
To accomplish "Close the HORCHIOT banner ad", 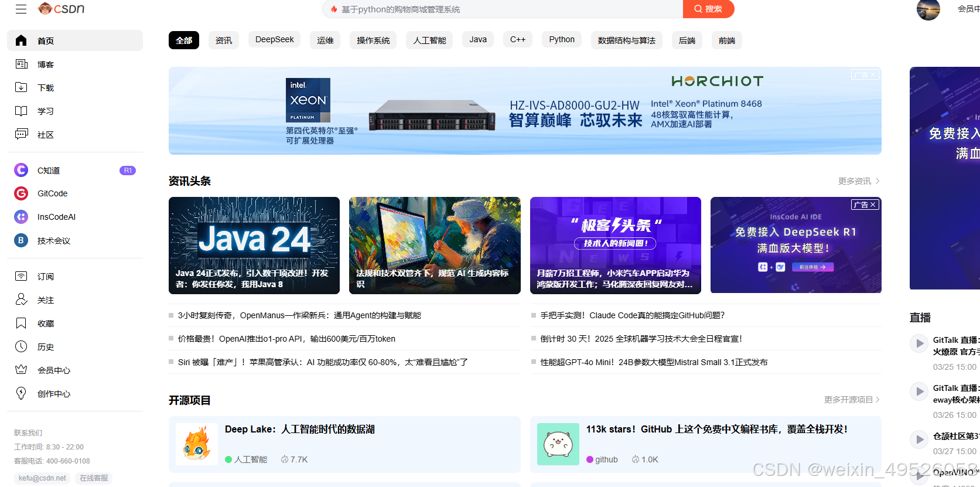I will point(873,74).
